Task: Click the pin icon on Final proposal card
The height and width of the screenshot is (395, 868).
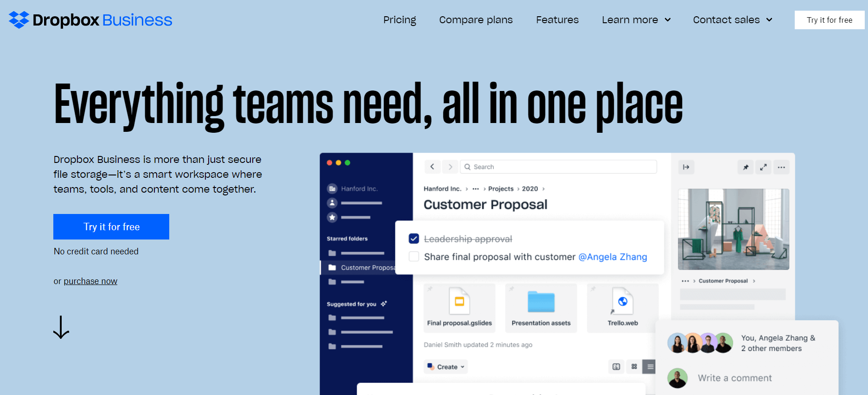Action: (x=430, y=289)
